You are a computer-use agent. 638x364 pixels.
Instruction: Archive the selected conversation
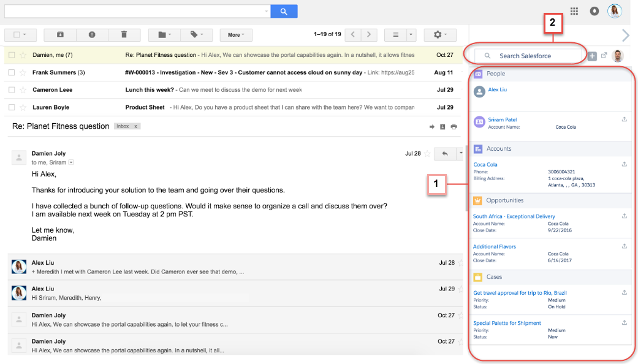(x=60, y=35)
